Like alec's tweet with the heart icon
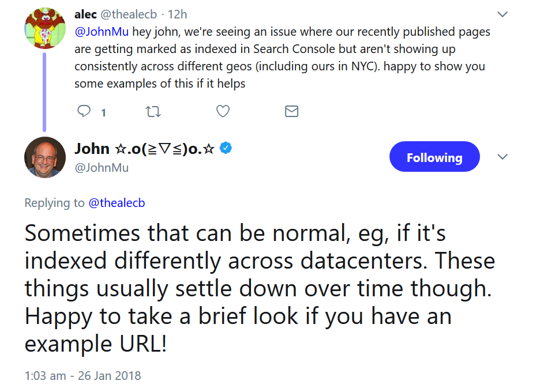This screenshot has height=392, width=540. point(223,111)
